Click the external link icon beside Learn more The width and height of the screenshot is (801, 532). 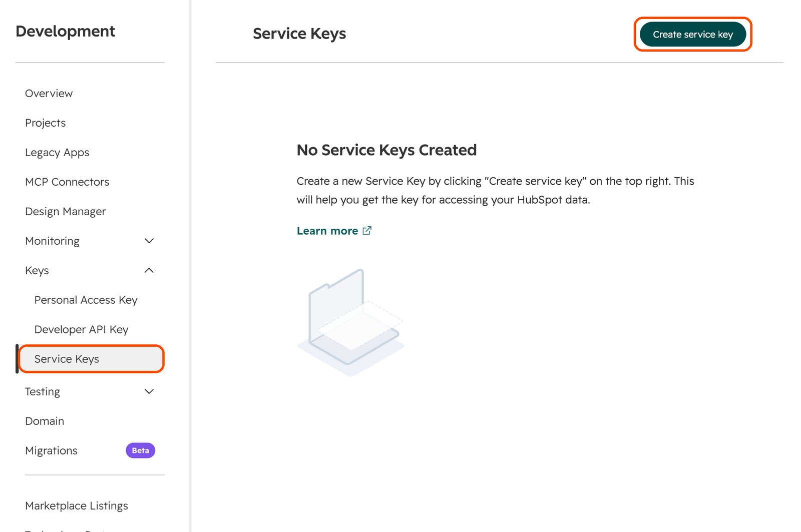click(367, 230)
